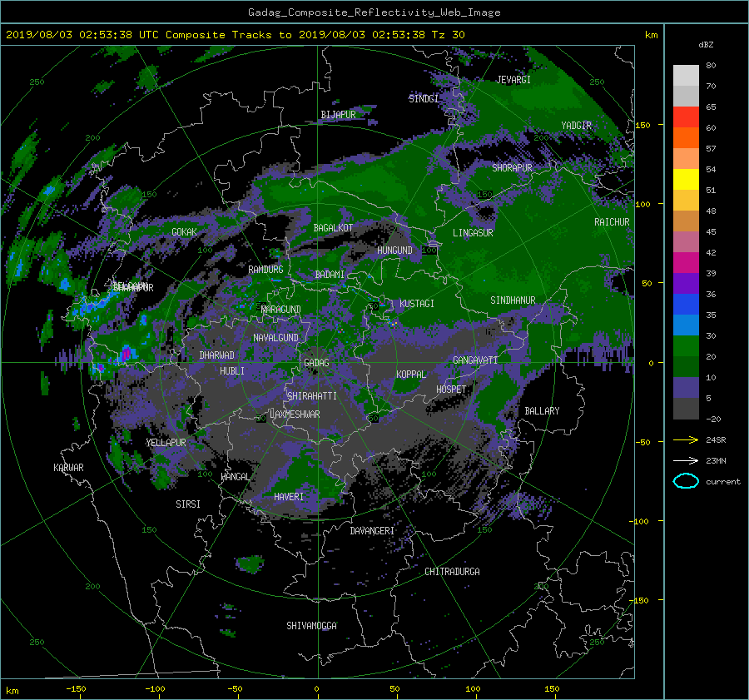Click the YADGIR city label

(576, 126)
